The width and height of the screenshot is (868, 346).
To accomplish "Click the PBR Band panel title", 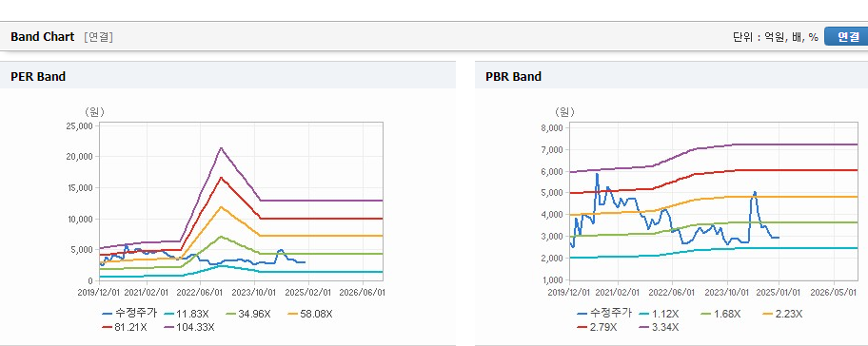I will click(513, 77).
